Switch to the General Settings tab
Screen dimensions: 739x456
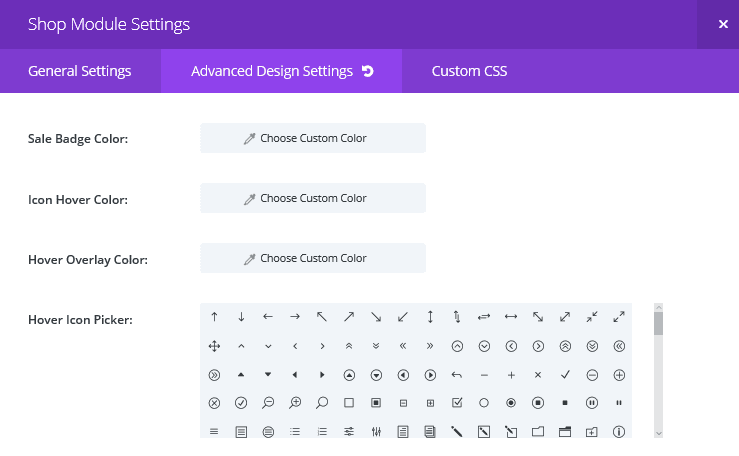tap(80, 72)
